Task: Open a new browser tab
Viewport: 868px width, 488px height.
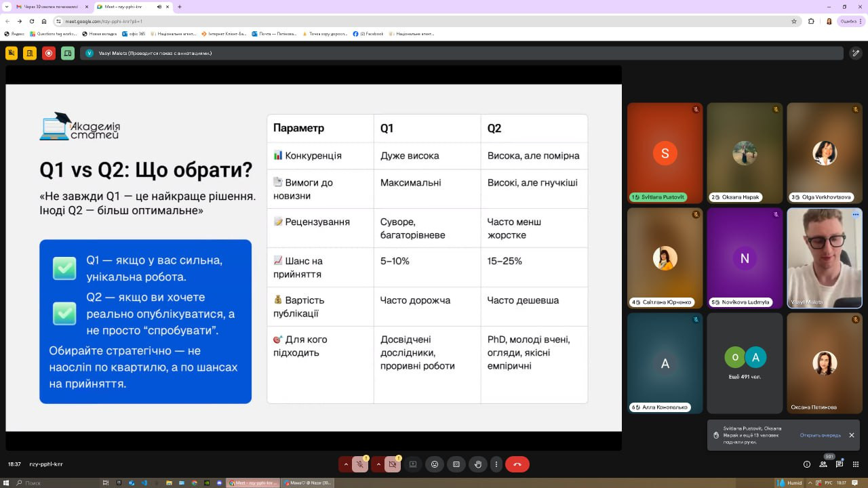Action: point(179,7)
